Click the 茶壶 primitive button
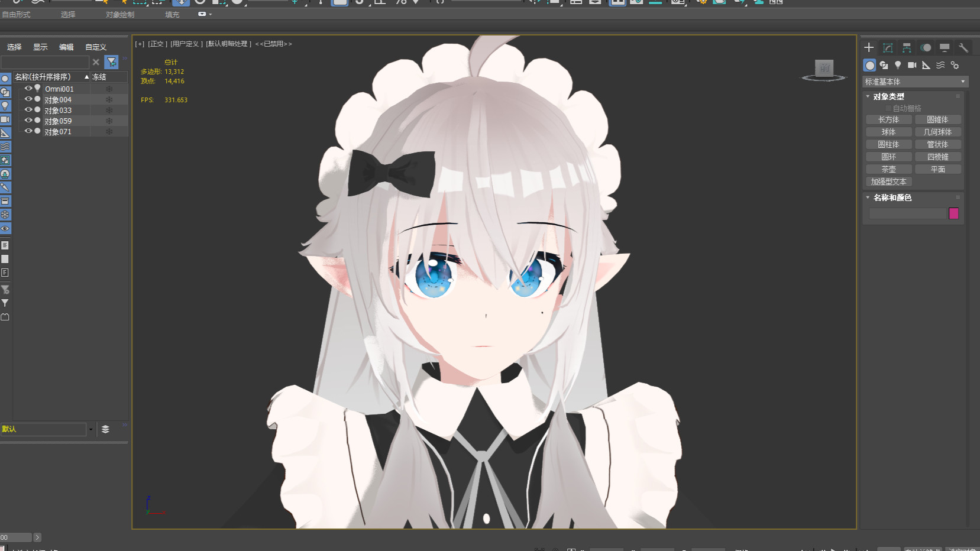Image resolution: width=980 pixels, height=551 pixels. tap(888, 169)
